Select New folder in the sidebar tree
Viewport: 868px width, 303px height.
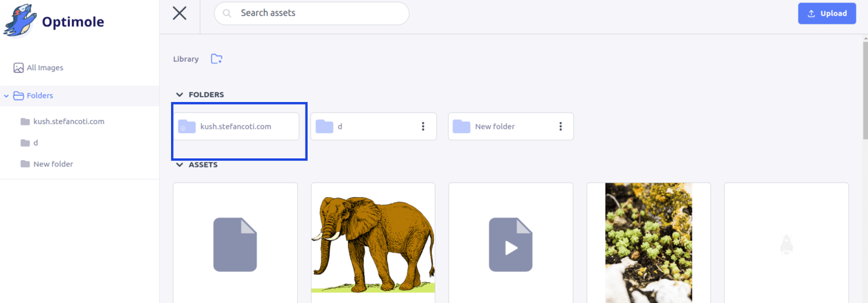pyautogui.click(x=53, y=164)
